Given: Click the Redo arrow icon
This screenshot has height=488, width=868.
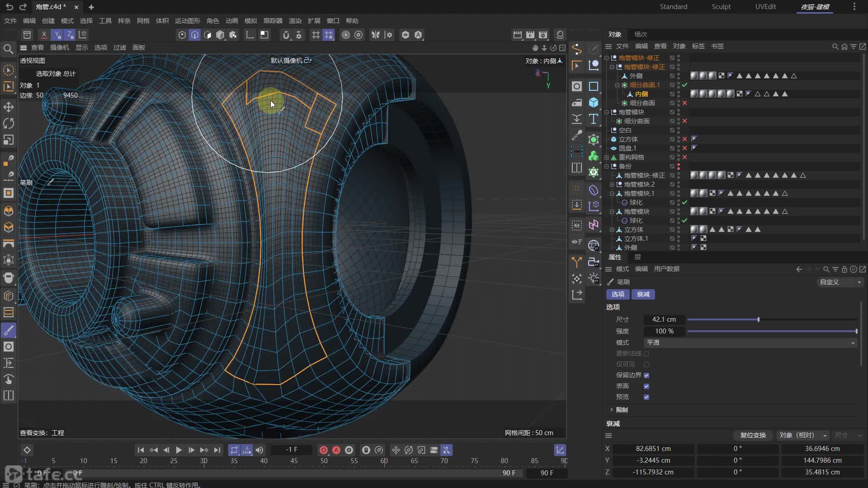Looking at the screenshot, I should [23, 7].
